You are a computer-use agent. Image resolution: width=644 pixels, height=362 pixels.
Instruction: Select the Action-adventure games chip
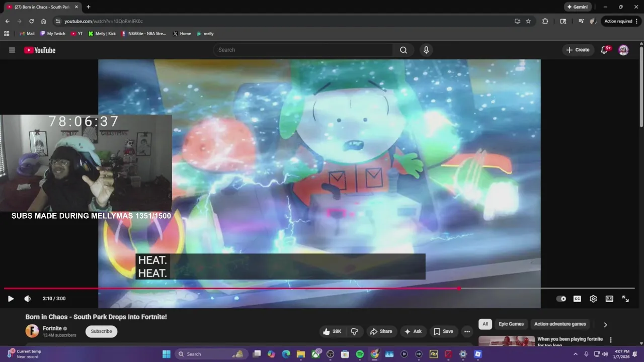[x=560, y=324]
